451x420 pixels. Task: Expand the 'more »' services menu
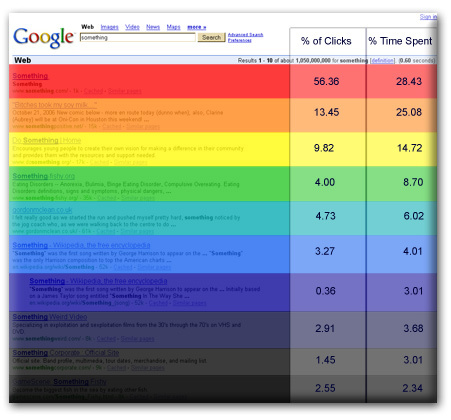(197, 27)
